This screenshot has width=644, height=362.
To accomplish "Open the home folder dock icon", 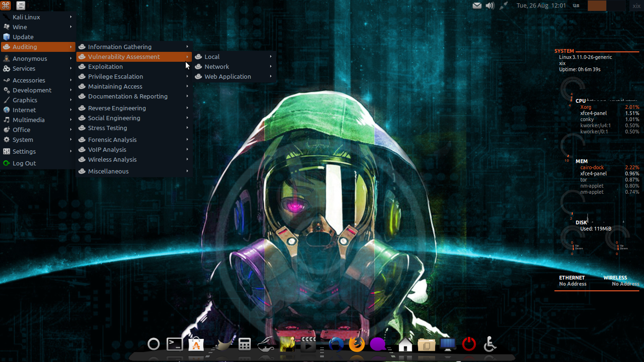I will [x=405, y=345].
